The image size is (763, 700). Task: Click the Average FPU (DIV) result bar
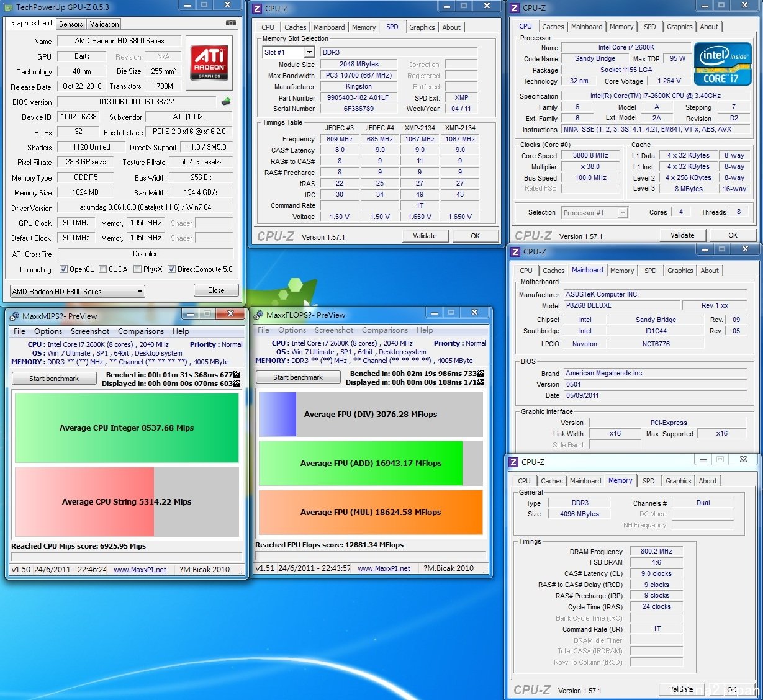tap(371, 414)
